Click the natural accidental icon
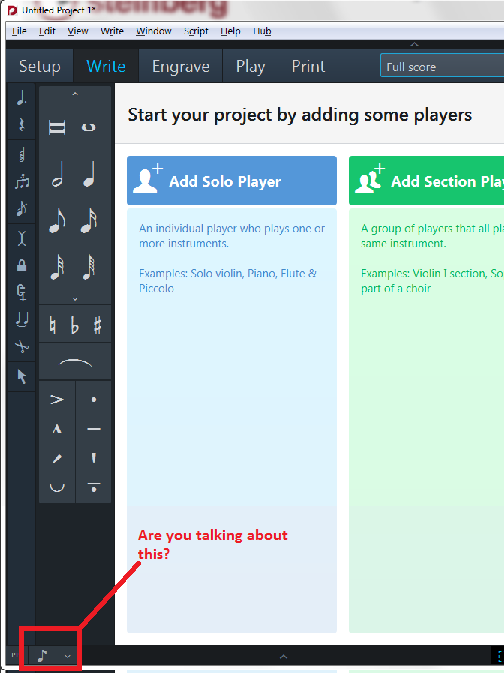 (53, 325)
